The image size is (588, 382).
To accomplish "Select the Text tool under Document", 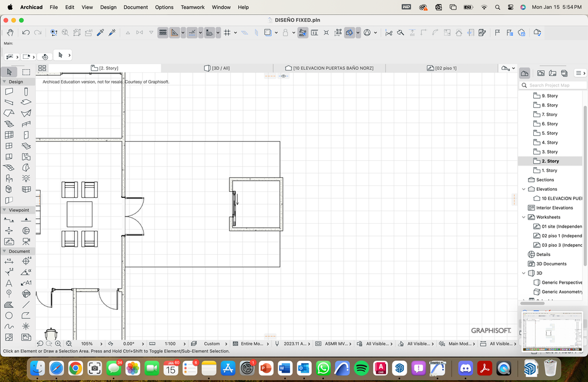I will tap(9, 283).
